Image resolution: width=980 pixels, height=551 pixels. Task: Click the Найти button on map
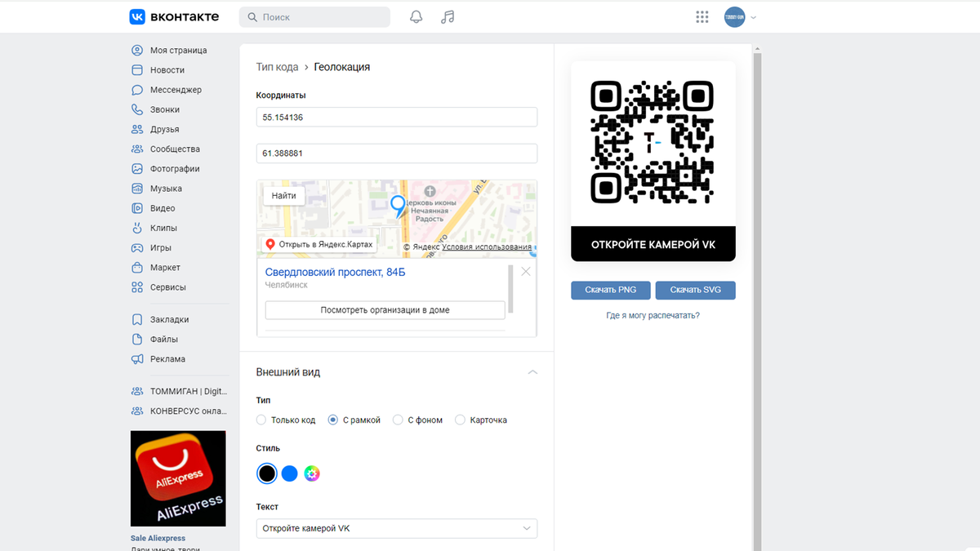(284, 196)
